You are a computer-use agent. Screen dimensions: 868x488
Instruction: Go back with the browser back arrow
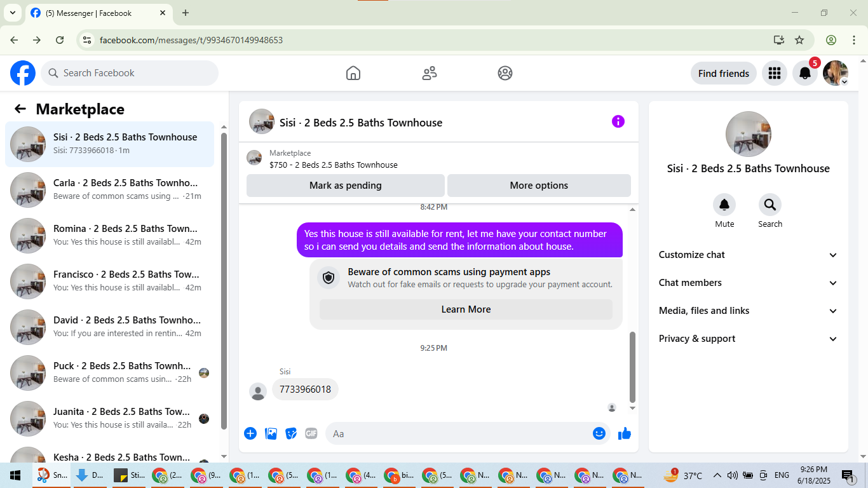(14, 40)
